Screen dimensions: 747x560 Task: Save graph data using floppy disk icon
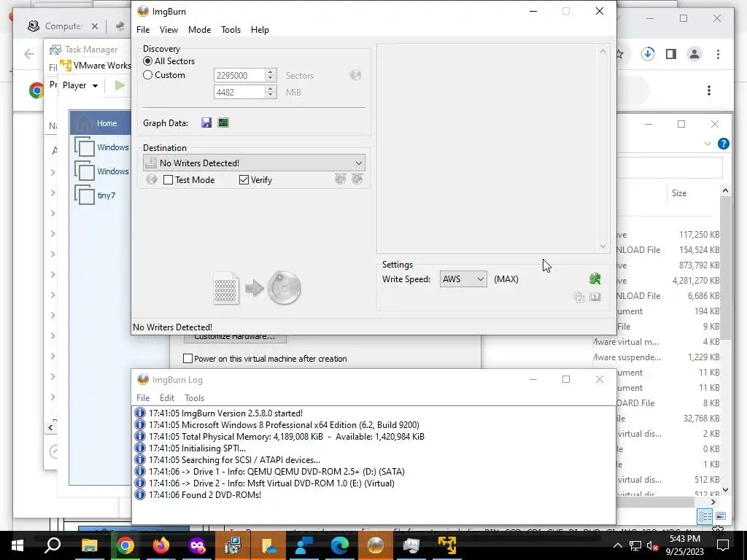(206, 122)
